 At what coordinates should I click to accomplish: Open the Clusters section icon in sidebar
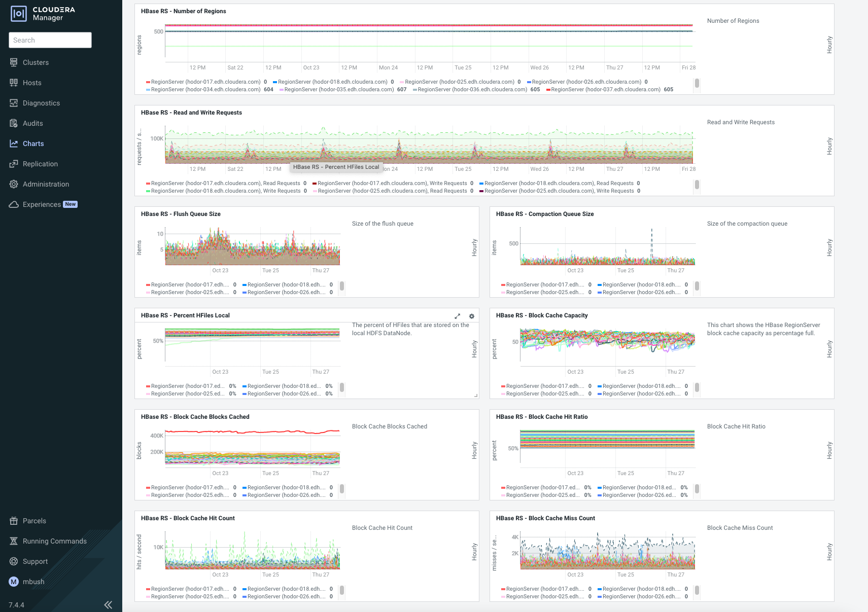pos(14,62)
